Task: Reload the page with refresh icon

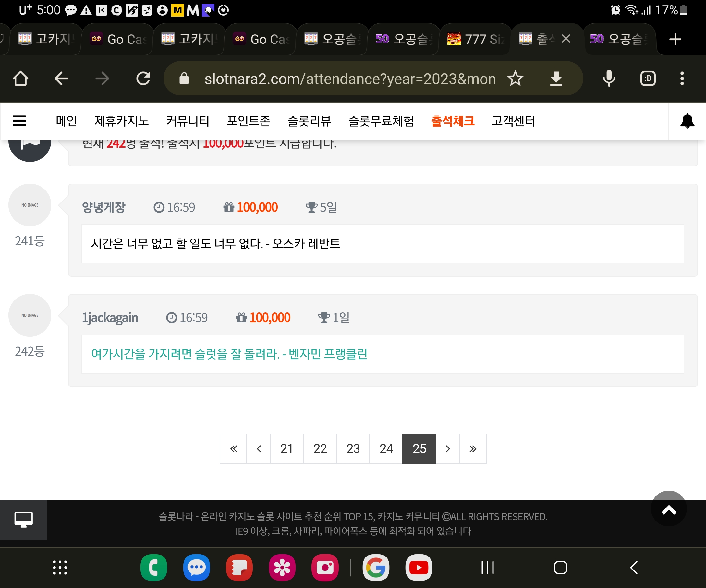Action: (143, 79)
